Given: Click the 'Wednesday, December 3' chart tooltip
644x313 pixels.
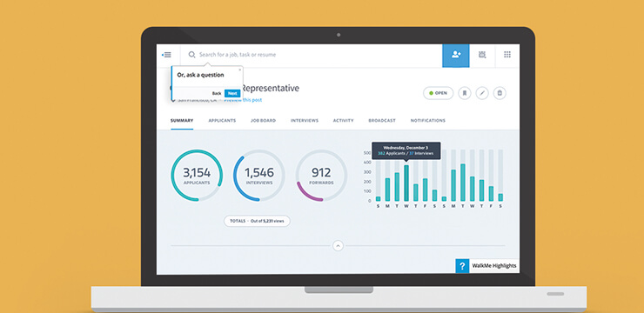Looking at the screenshot, I should point(406,150).
